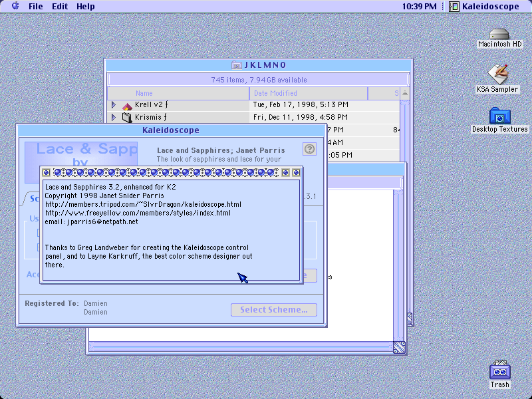Screen dimensions: 532x399
Task: Select the Krell v2 ƒ folder icon
Action: pyautogui.click(x=127, y=106)
